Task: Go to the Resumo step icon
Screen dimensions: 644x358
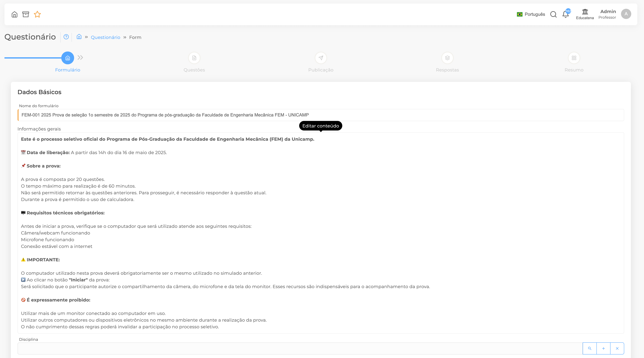Action: point(574,58)
